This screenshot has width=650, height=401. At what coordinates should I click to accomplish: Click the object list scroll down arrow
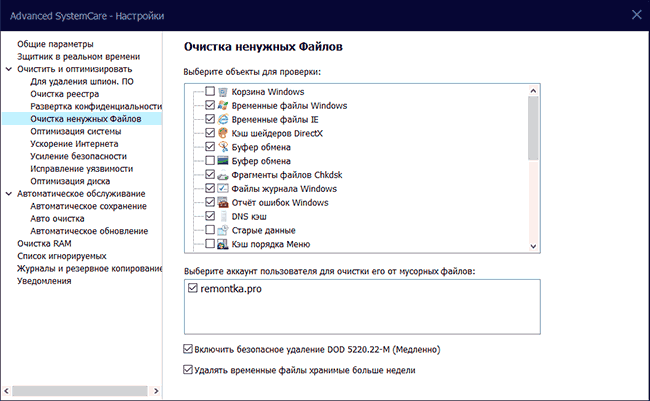click(533, 246)
